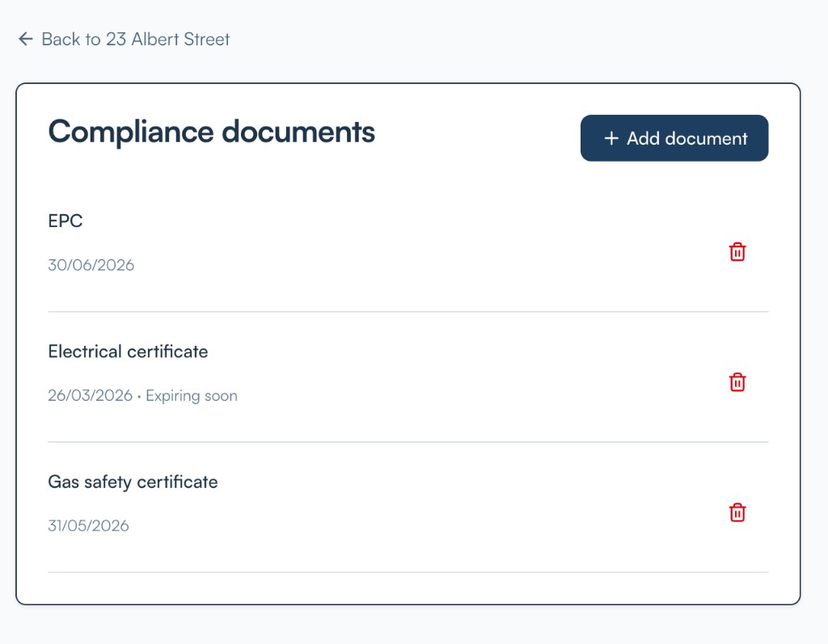Screen dimensions: 828x644
Task: Click the EPC expiry date 30/06/2026
Action: click(91, 265)
